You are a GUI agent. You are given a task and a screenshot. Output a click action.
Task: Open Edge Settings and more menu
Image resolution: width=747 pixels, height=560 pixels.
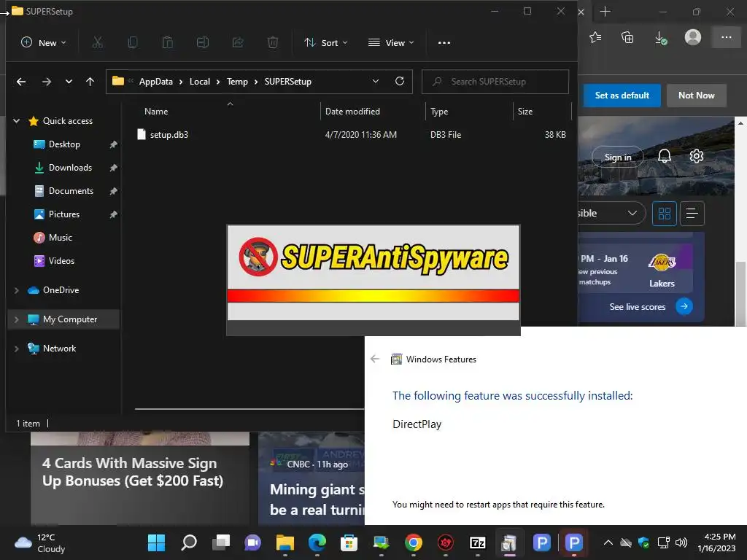pyautogui.click(x=726, y=37)
